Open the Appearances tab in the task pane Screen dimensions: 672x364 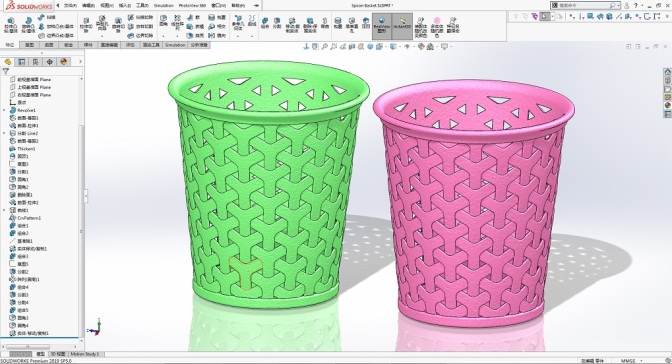click(x=667, y=105)
